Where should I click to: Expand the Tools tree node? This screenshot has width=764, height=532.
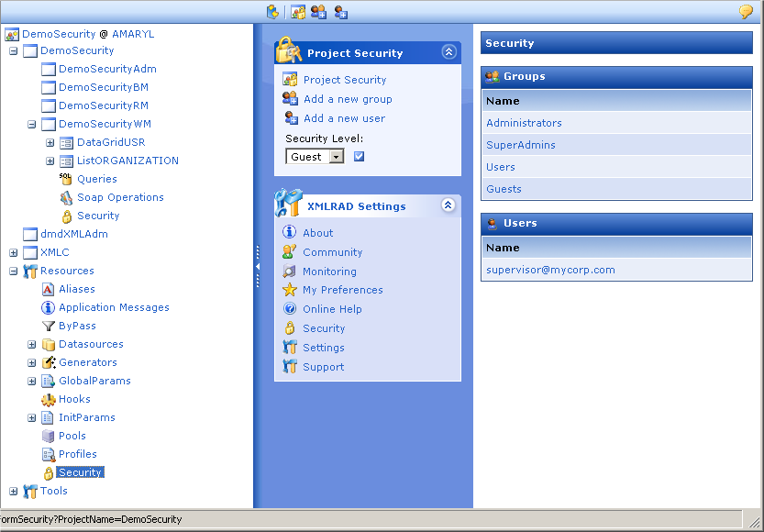tap(14, 492)
